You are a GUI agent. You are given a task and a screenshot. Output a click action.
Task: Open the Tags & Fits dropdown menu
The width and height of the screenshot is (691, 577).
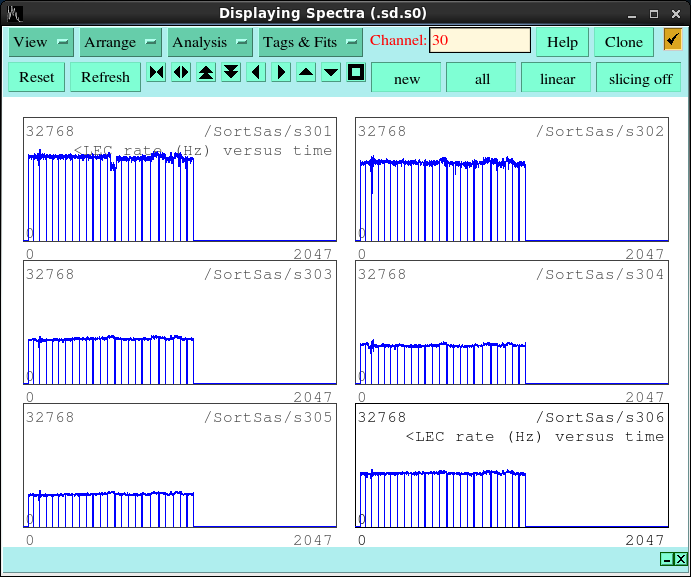(310, 42)
